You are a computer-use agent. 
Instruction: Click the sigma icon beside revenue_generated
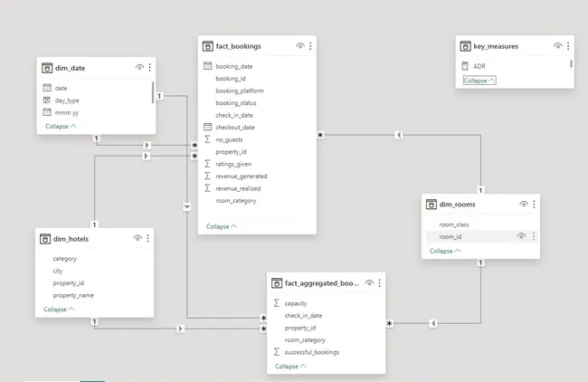point(207,176)
